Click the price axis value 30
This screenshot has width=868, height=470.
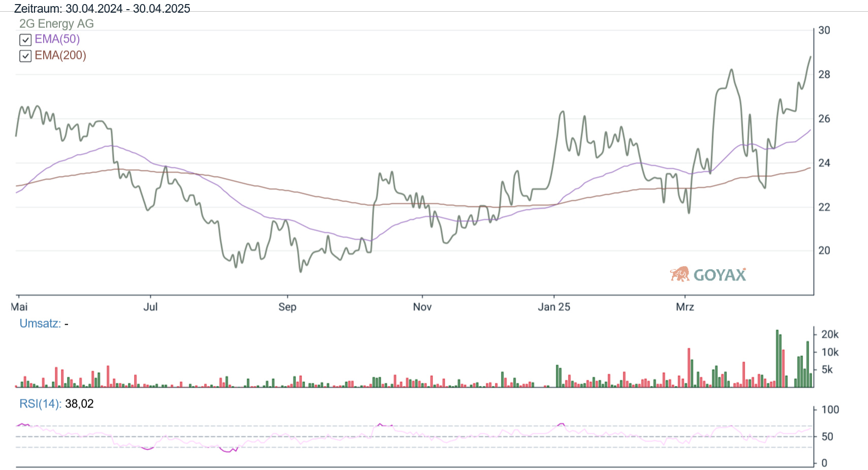[x=824, y=30]
